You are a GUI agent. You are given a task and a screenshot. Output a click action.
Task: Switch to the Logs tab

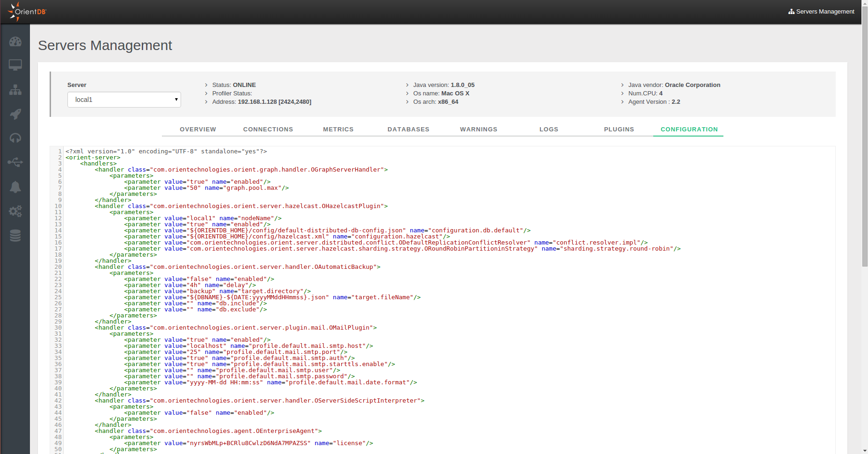point(549,130)
